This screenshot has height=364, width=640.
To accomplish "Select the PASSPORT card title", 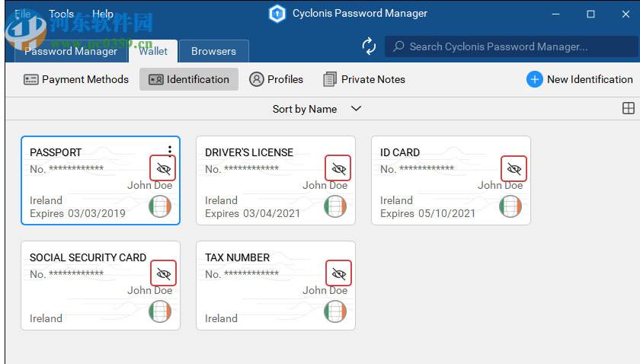I will [x=56, y=152].
